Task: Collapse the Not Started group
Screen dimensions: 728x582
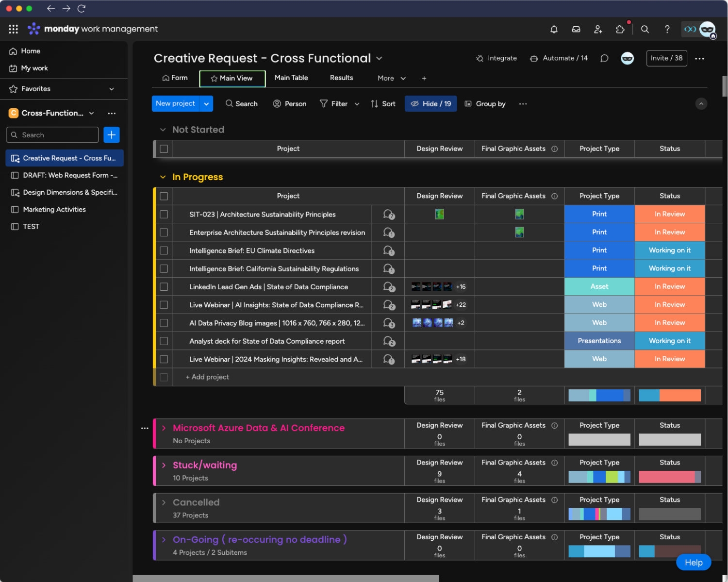Action: (163, 130)
